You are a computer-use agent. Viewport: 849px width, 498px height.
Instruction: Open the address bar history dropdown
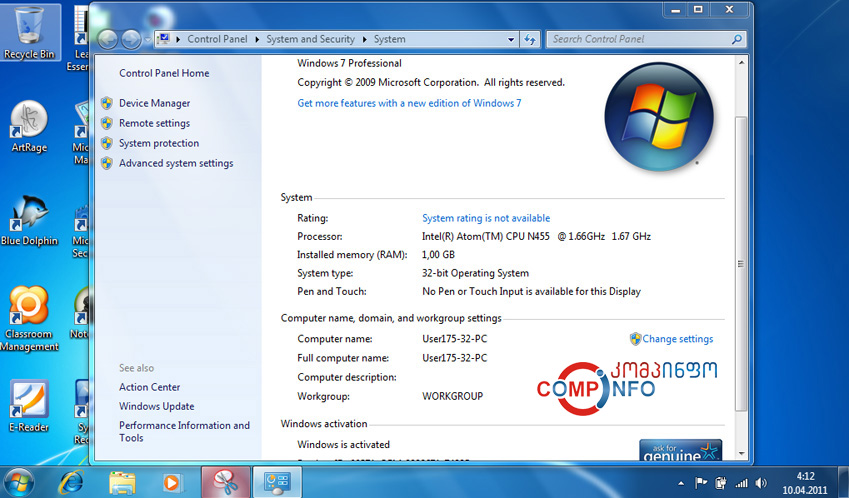coord(510,40)
